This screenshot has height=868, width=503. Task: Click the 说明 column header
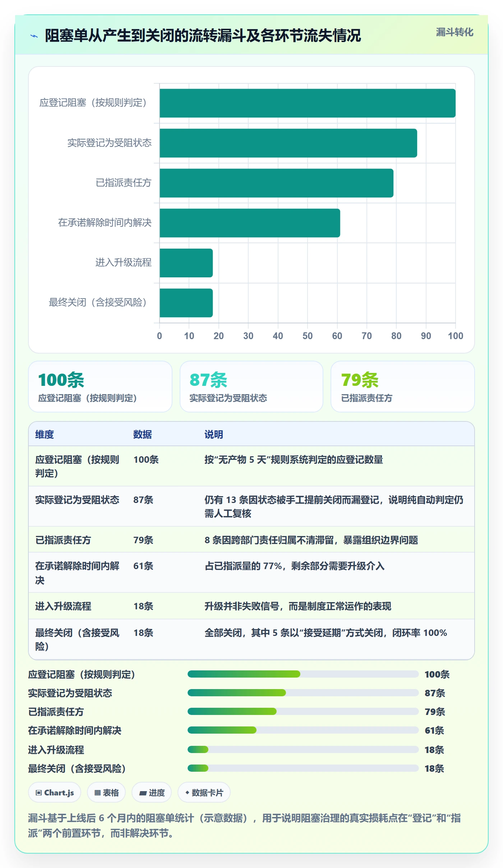[x=214, y=434]
